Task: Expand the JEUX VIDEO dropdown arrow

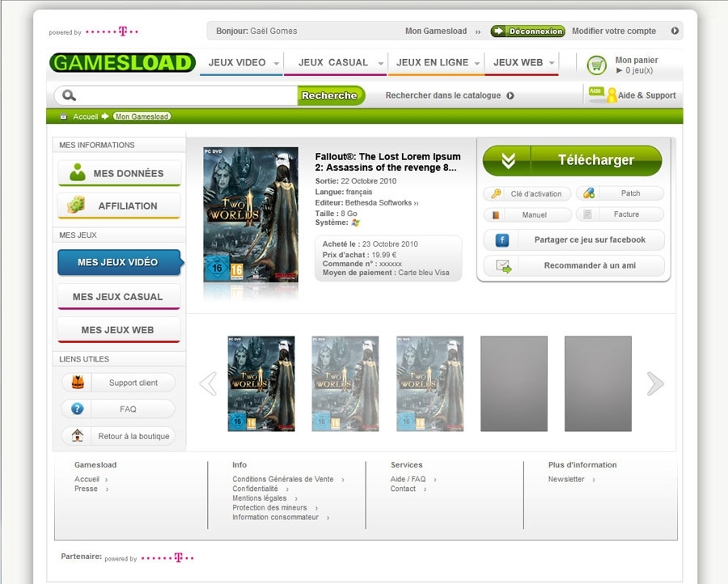Action: pos(277,63)
